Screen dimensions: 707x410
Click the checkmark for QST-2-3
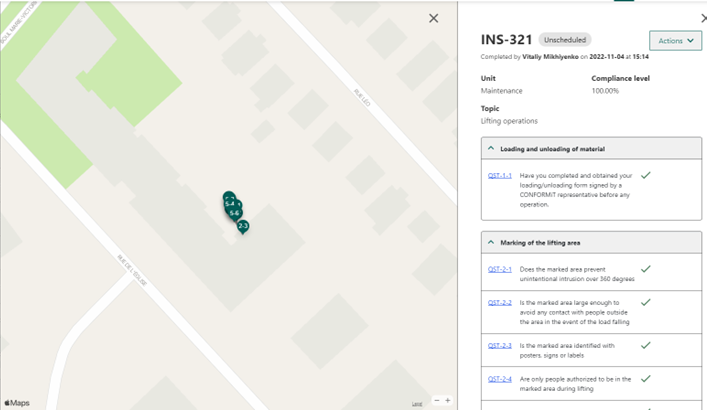646,345
